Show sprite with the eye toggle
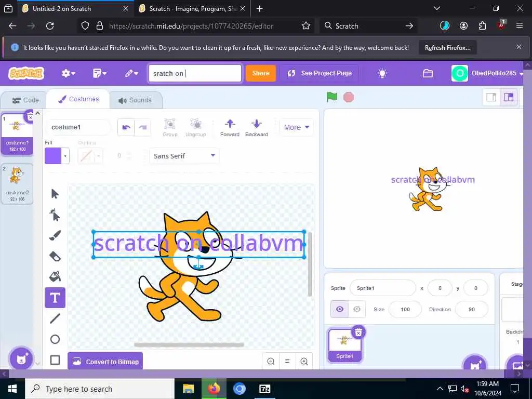Image resolution: width=532 pixels, height=399 pixels. [340, 309]
